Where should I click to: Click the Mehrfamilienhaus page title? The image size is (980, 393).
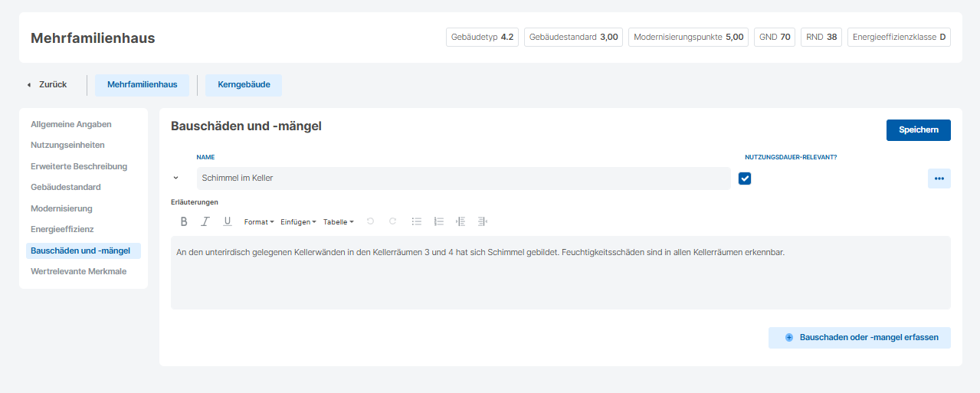click(93, 38)
